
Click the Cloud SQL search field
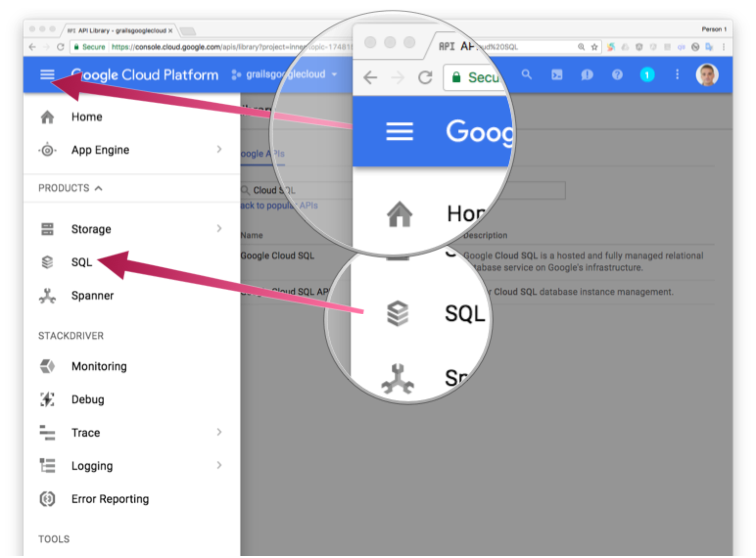(x=402, y=190)
